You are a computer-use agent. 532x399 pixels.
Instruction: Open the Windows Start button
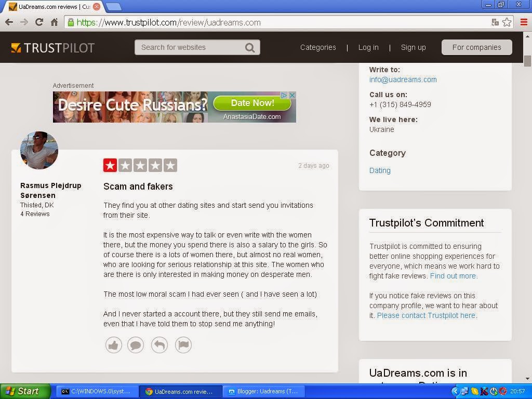point(25,391)
